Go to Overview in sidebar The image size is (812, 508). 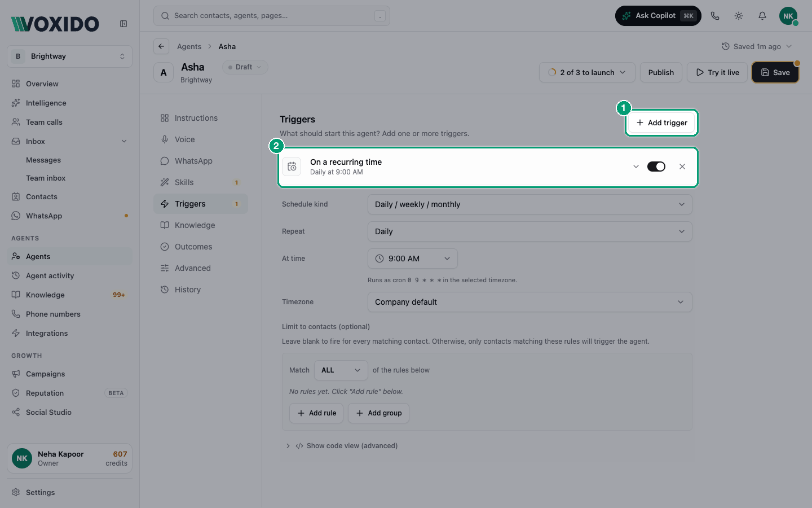[70, 84]
